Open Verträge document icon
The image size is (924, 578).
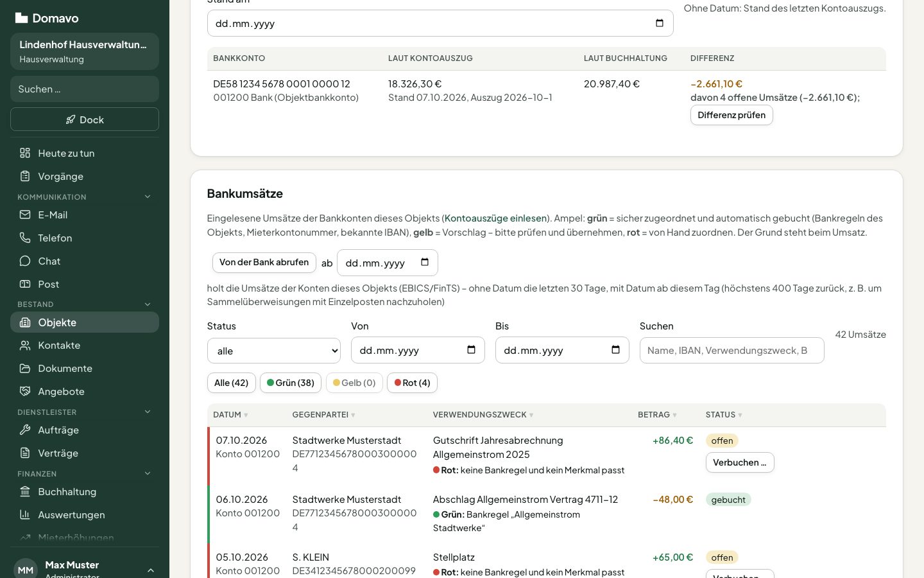click(x=25, y=453)
